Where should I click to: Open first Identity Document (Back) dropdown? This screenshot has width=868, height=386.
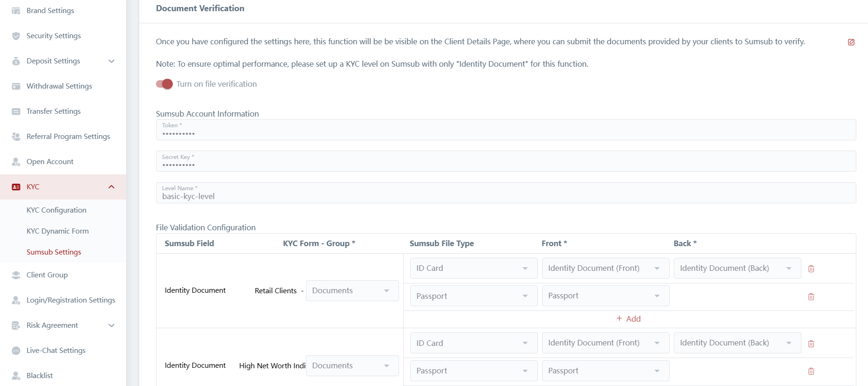point(737,269)
